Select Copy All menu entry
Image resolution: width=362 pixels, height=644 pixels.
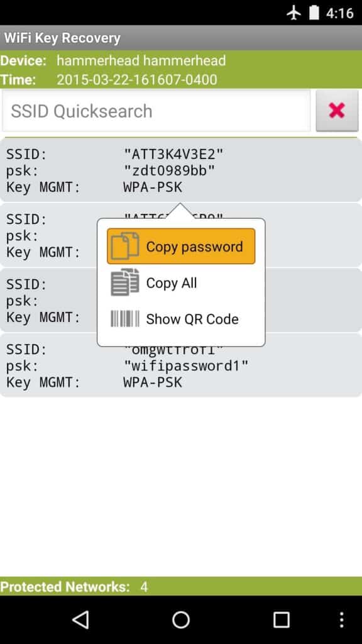click(181, 282)
